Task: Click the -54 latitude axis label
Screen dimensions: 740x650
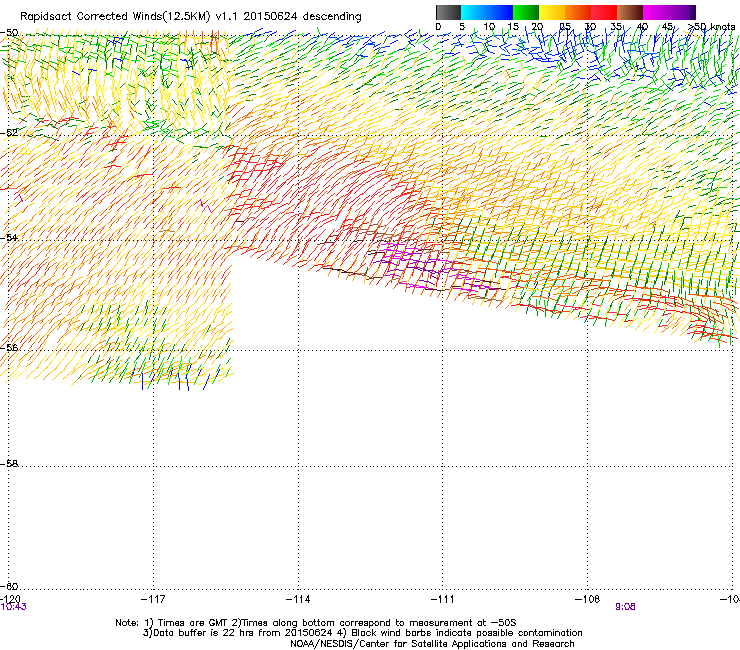Action: (9, 237)
